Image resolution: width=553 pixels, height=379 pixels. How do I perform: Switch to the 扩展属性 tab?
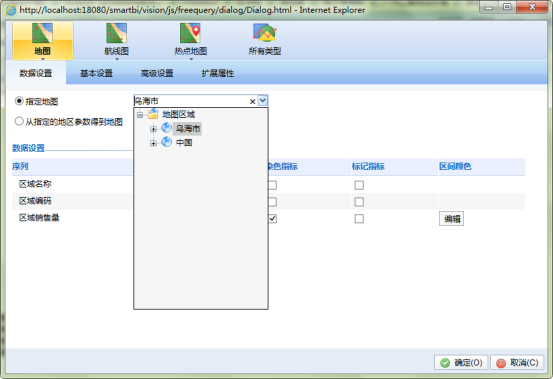pos(218,73)
